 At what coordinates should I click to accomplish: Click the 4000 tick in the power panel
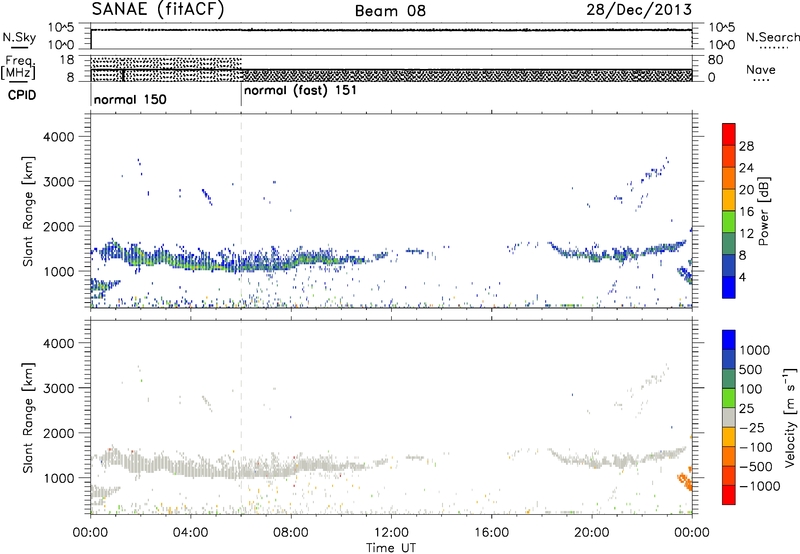[x=59, y=137]
